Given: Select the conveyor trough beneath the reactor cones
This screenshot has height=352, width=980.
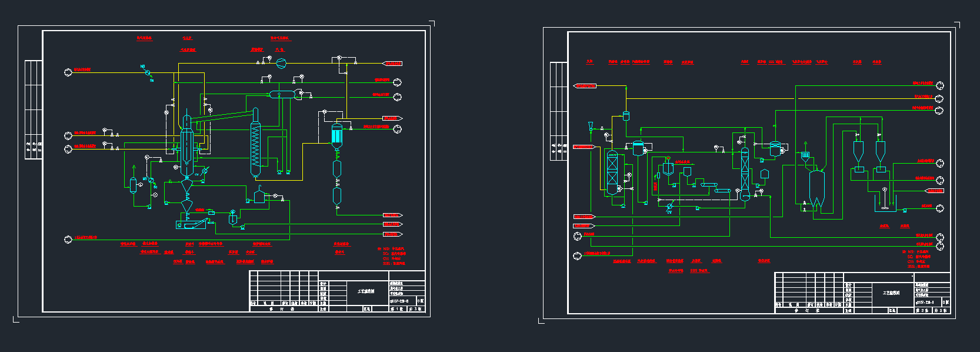Looking at the screenshot, I should 192,224.
